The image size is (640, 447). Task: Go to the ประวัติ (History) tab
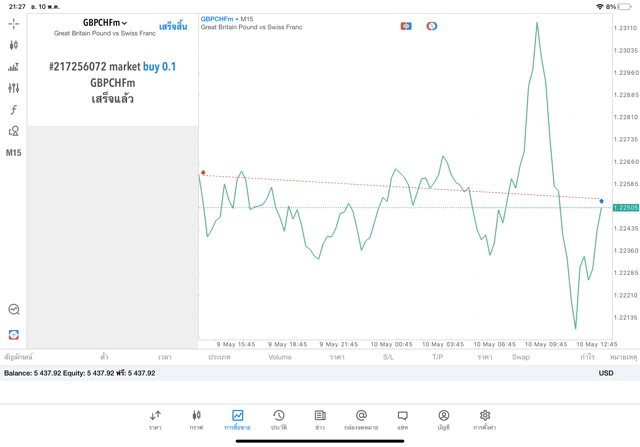click(279, 419)
